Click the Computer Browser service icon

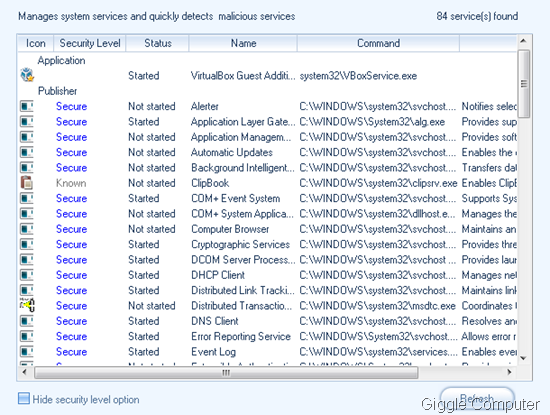coord(27,229)
